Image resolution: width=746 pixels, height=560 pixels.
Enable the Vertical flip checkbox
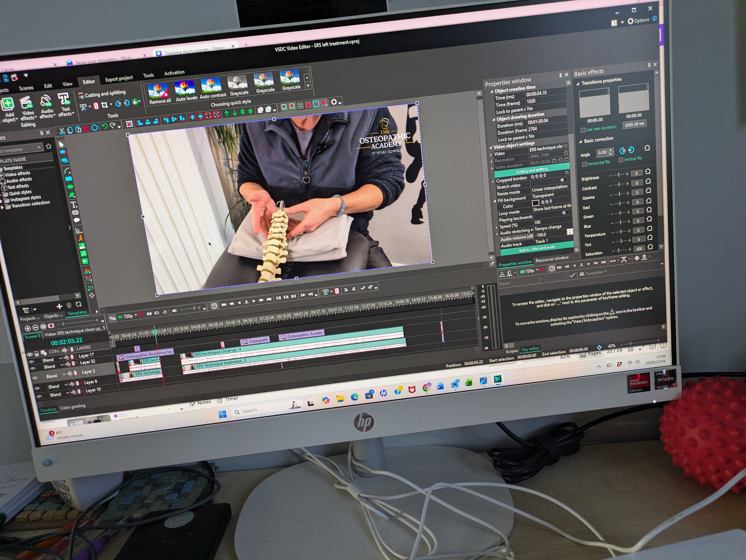click(620, 160)
